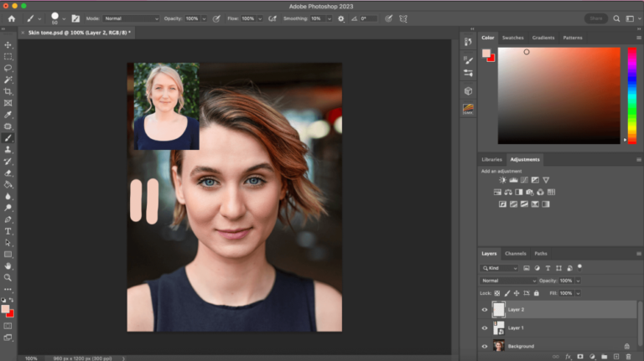The height and width of the screenshot is (361, 644).
Task: Select the Path Selection tool
Action: click(x=8, y=243)
